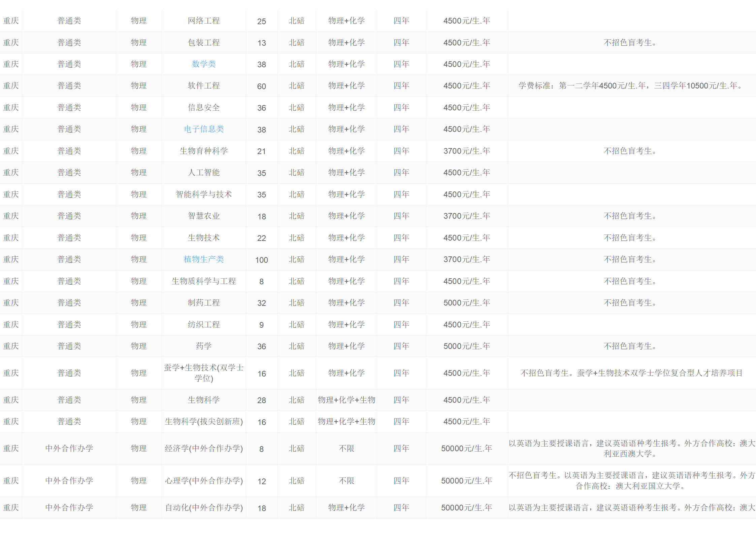This screenshot has width=756, height=534.
Task: Open the 植物生产类 major link
Action: (x=204, y=259)
